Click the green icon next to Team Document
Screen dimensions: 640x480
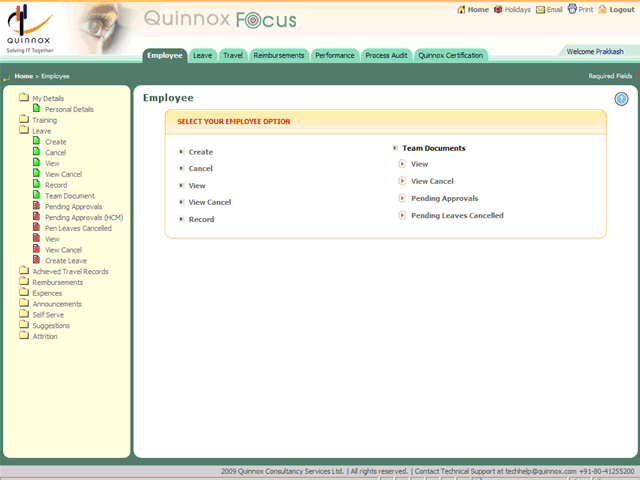pyautogui.click(x=36, y=196)
